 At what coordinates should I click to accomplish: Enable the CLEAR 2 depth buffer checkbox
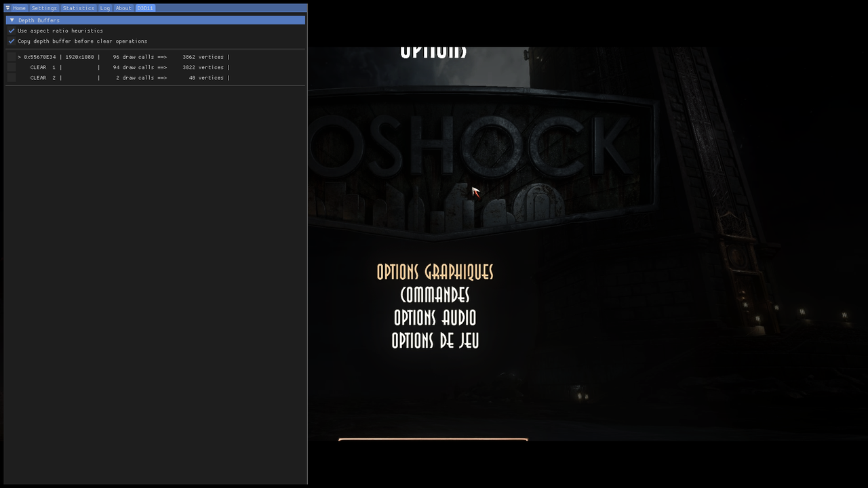coord(11,77)
